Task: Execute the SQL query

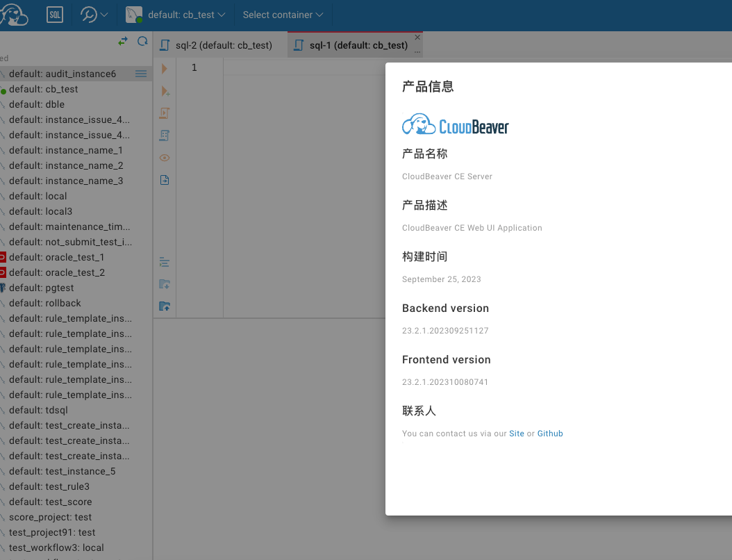Action: click(x=165, y=68)
